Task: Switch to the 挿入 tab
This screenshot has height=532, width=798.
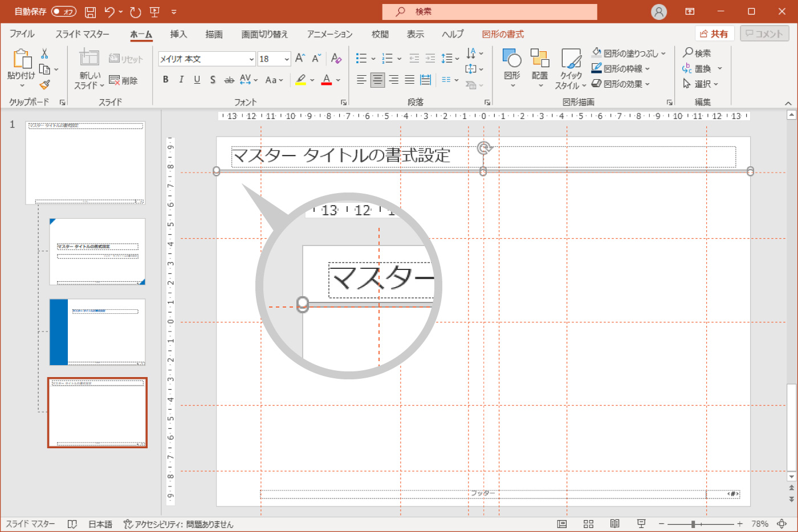Action: [178, 34]
